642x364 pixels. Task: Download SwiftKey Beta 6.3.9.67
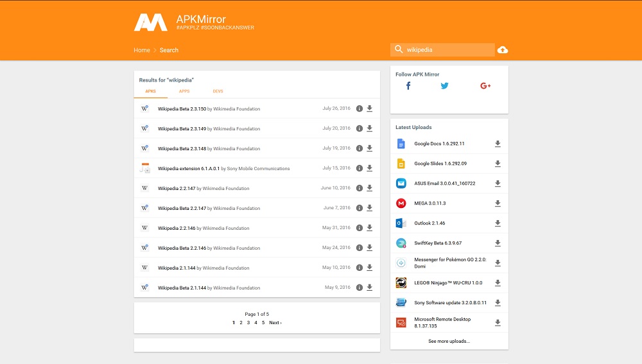click(x=498, y=243)
